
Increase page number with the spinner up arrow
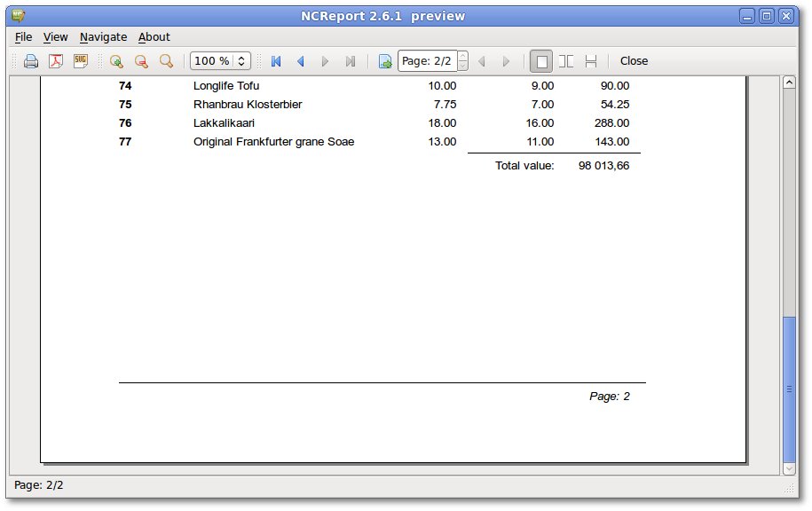pyautogui.click(x=463, y=56)
